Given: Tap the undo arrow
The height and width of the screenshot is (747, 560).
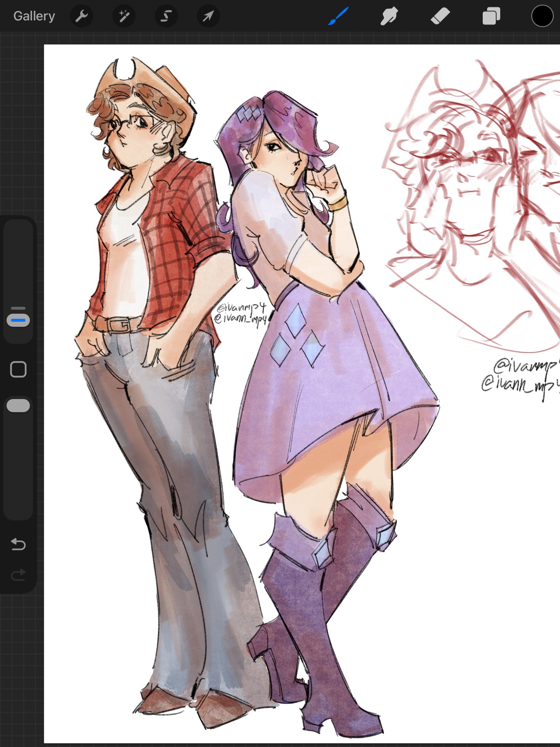Looking at the screenshot, I should (18, 544).
